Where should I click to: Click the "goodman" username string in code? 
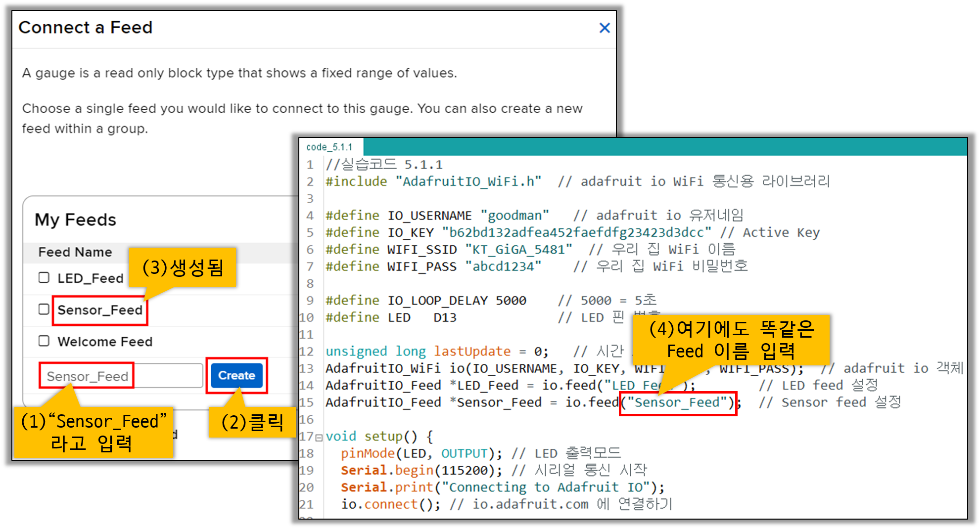(x=514, y=216)
